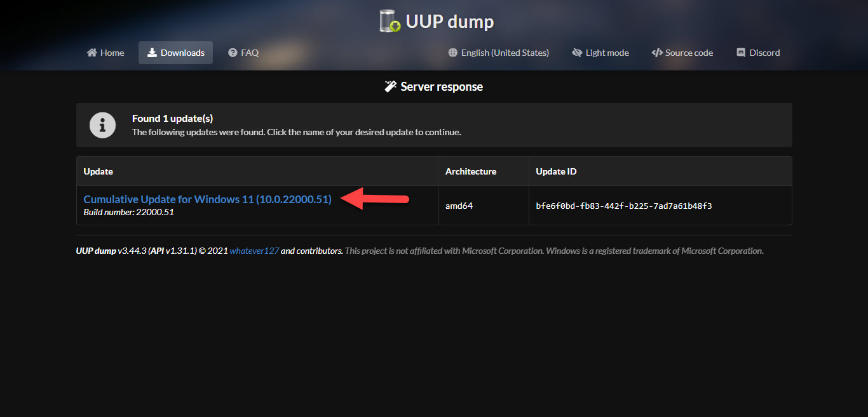This screenshot has height=417, width=868.
Task: Click the code brackets icon for Source code
Action: click(657, 53)
